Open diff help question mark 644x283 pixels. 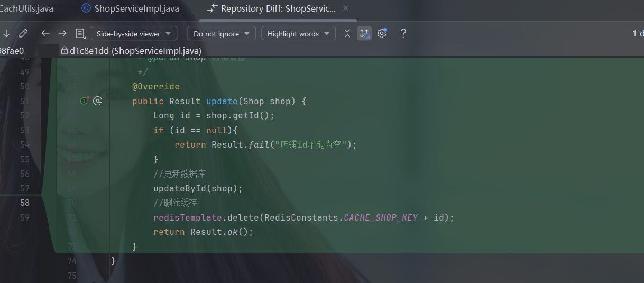click(403, 33)
